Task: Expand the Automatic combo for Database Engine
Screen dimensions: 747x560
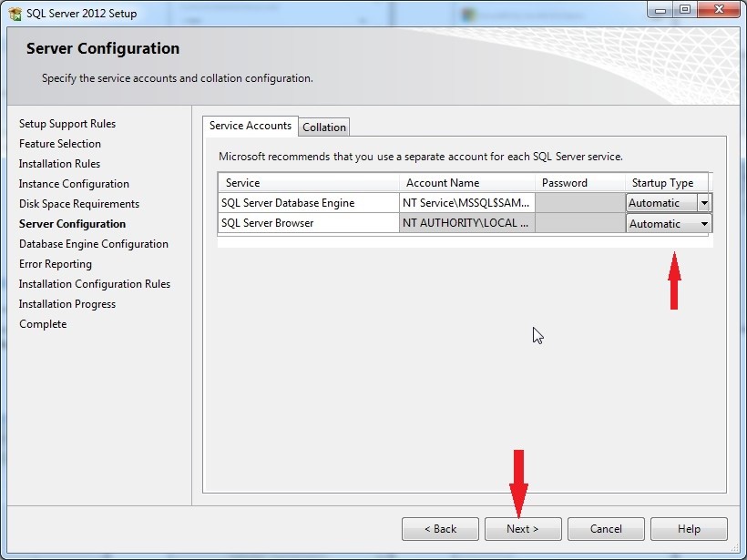Action: (702, 202)
